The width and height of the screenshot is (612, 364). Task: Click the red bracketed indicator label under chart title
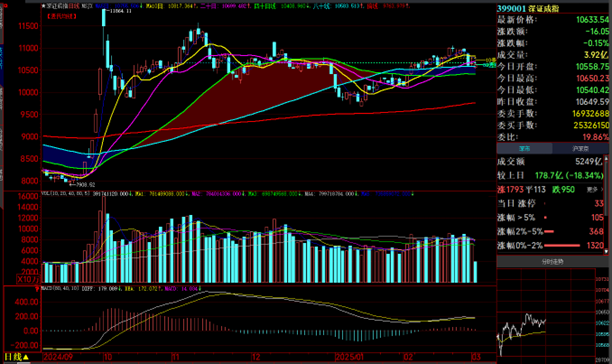(61, 16)
